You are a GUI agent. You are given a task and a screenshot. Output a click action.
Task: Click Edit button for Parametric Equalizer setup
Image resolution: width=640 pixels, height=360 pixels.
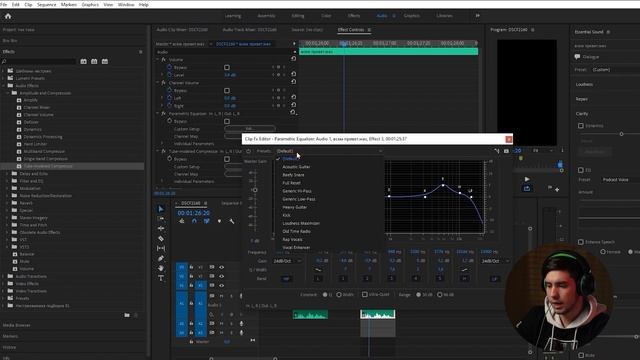(249, 129)
